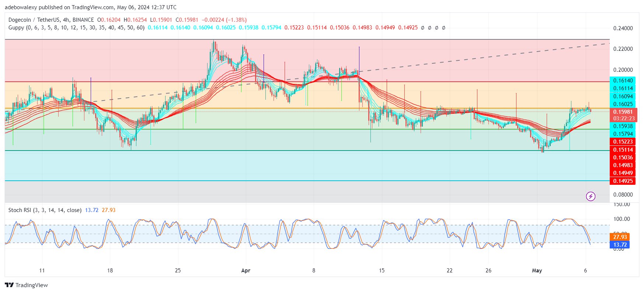Click the 26 date label on time axis
644x293 pixels.
[488, 271]
